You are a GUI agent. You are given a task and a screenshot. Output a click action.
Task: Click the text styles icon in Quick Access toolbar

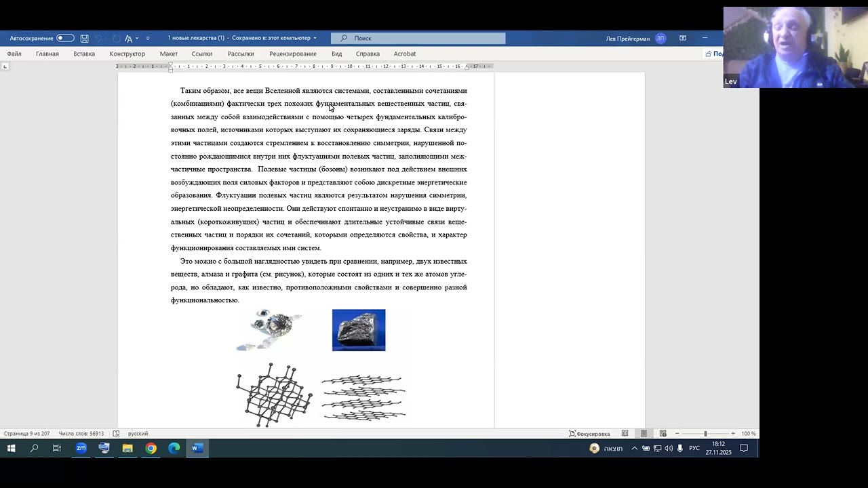pyautogui.click(x=128, y=39)
